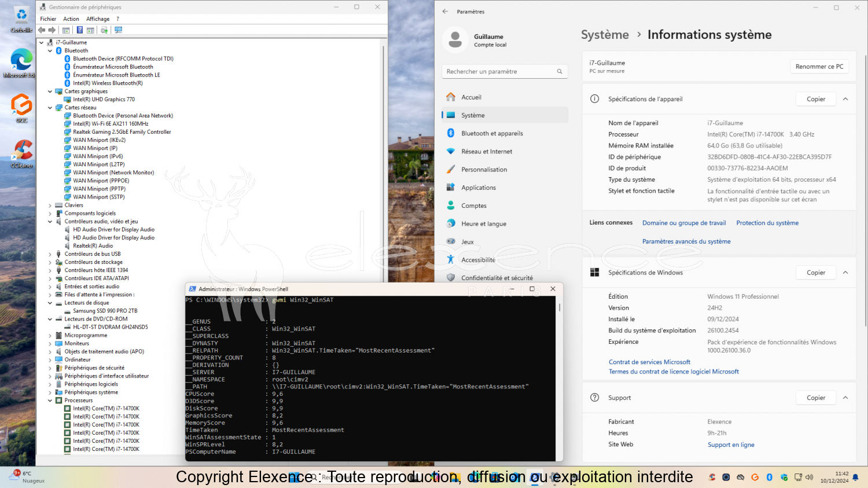Screen dimensions: 868x488
Task: Click the Back arrow in Device Manager toolbar
Action: pyautogui.click(x=42, y=30)
